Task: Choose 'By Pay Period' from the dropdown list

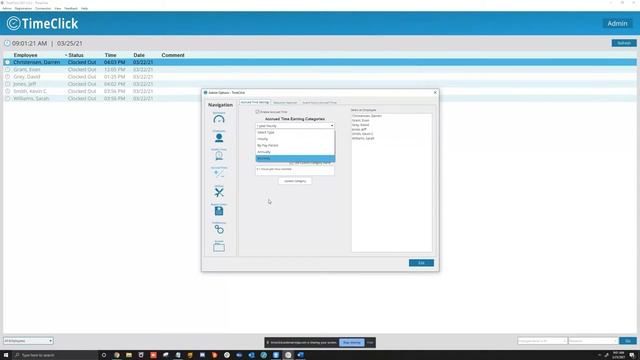Action: coord(295,145)
